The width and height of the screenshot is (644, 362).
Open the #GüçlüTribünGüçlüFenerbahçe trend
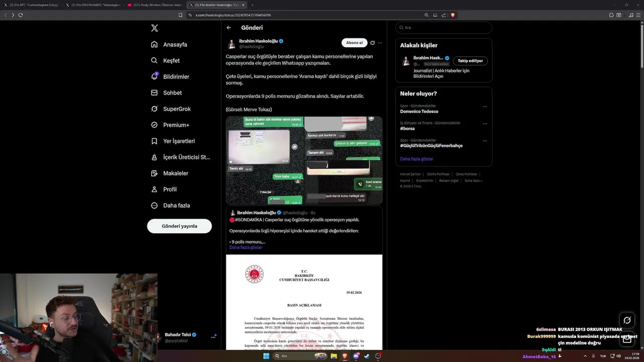(x=431, y=146)
